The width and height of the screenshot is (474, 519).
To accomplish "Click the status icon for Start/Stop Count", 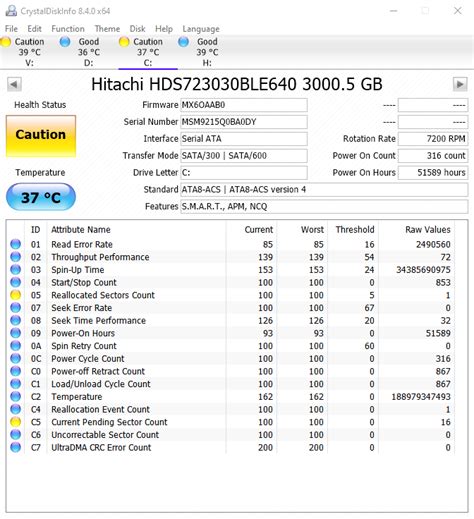I will [15, 282].
